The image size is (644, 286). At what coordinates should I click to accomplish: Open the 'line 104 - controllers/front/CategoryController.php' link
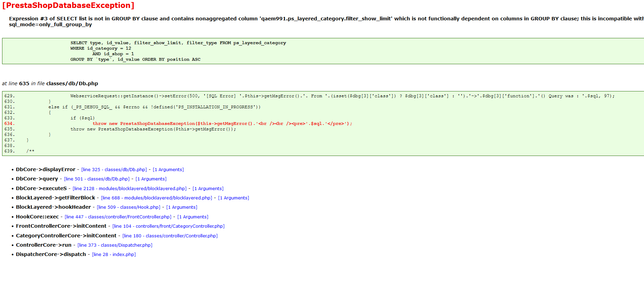[169, 226]
